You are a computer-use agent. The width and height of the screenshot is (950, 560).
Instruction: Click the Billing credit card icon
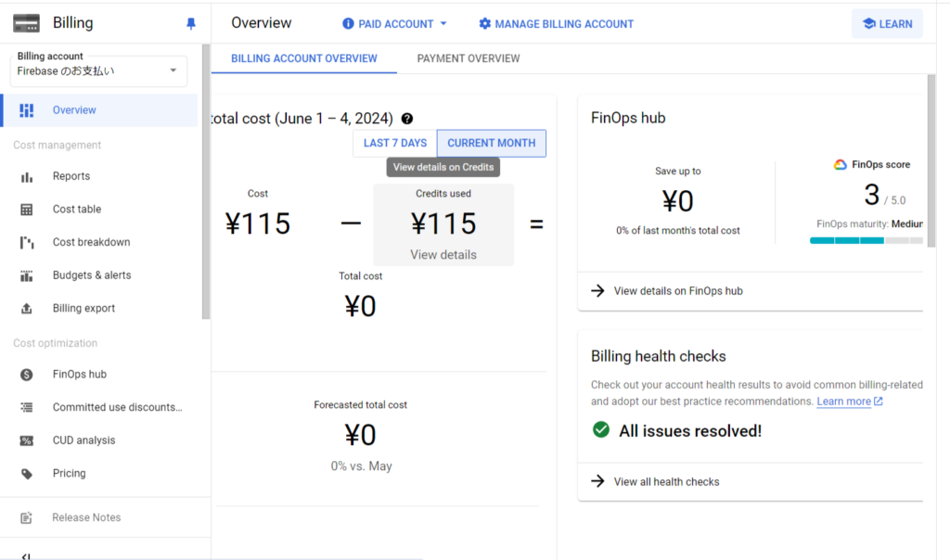[26, 23]
